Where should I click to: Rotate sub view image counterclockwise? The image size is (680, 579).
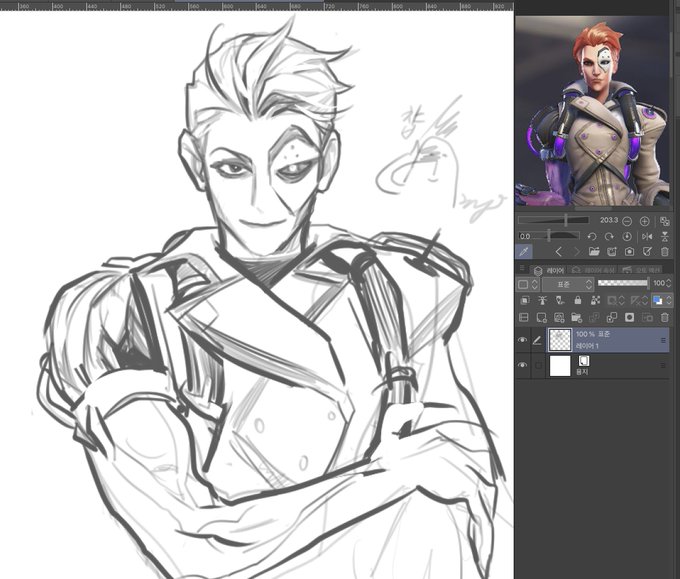[592, 236]
